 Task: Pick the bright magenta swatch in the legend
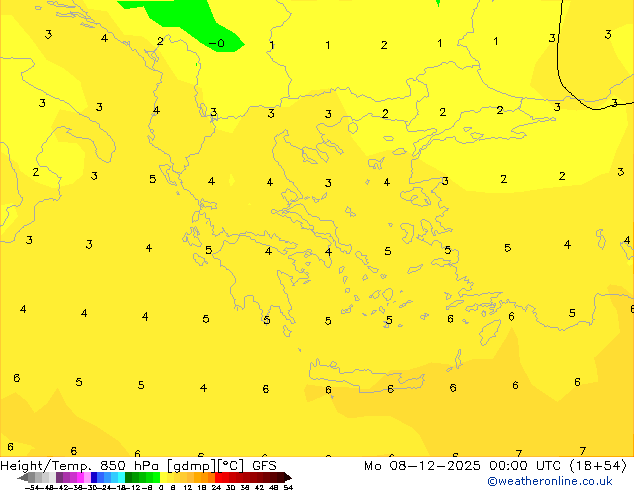[80, 477]
